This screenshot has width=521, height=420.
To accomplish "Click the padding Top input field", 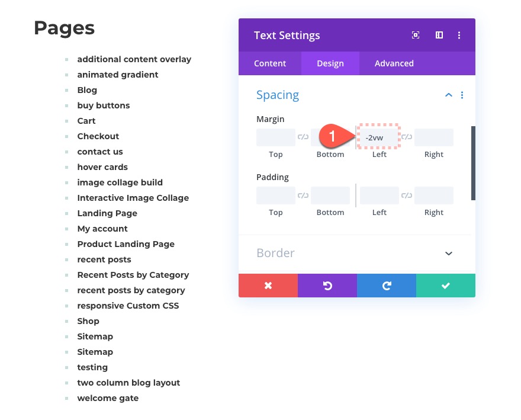I will (x=276, y=195).
